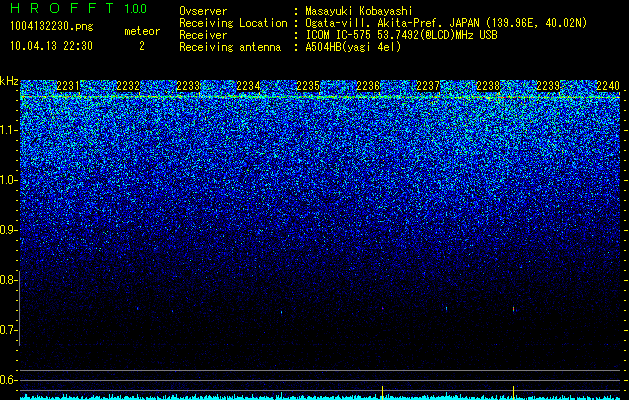Viewport: 629px width, 400px height.
Task: Select the Ogata-vill. Akita-Pref. JAPAN location text
Action: coord(446,23)
